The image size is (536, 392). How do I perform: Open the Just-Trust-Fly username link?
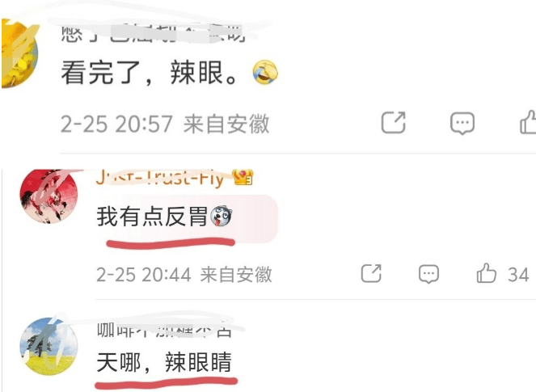160,178
